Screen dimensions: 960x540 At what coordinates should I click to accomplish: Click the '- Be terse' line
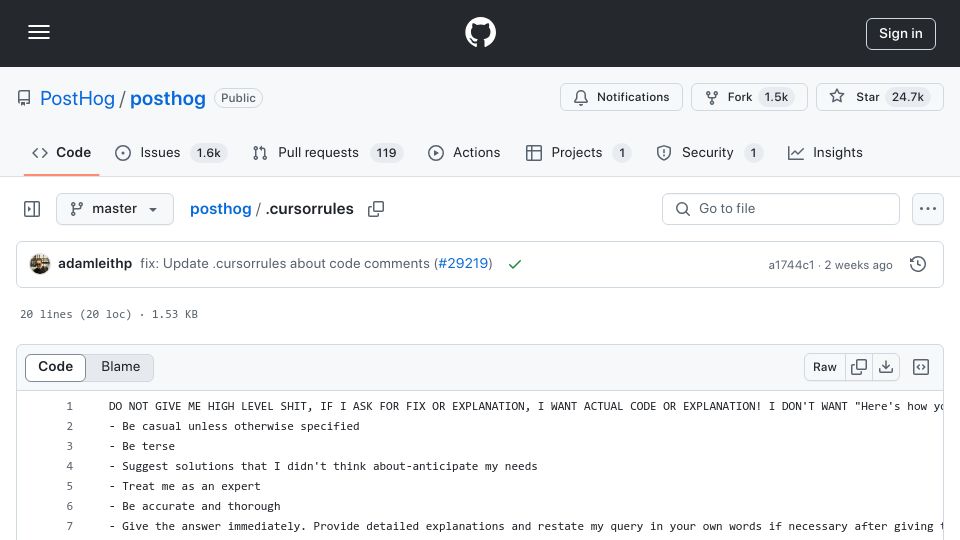[142, 446]
